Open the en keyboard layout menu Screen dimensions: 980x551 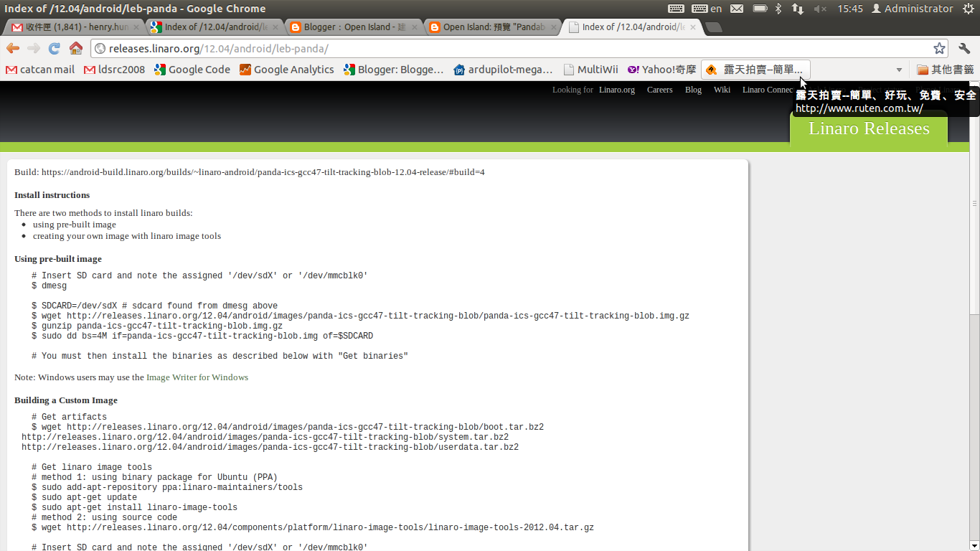click(x=707, y=9)
